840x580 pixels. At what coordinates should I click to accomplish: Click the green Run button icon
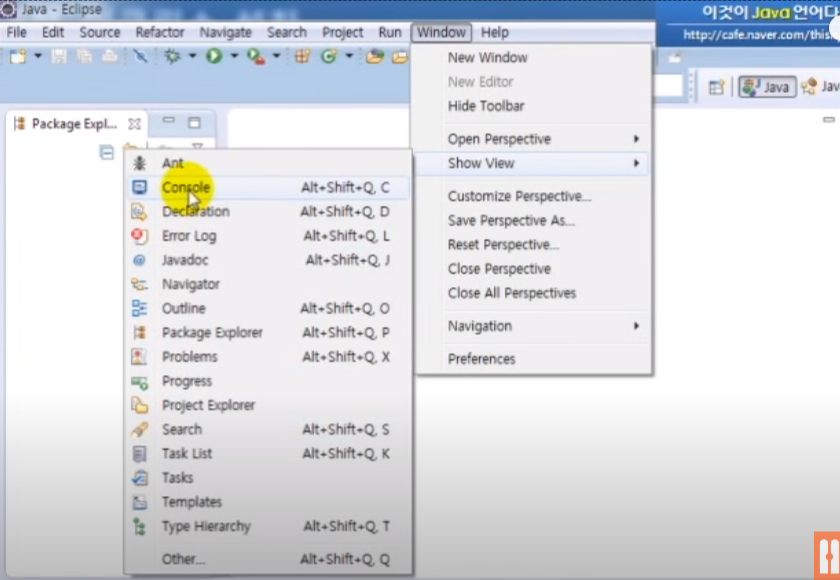coord(214,56)
